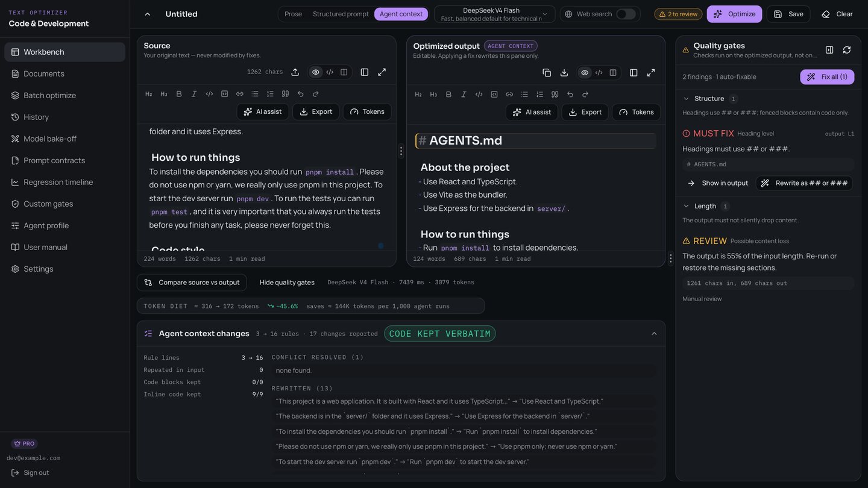The height and width of the screenshot is (488, 868).
Task: Apply bold in the Source toolbar
Action: point(179,94)
